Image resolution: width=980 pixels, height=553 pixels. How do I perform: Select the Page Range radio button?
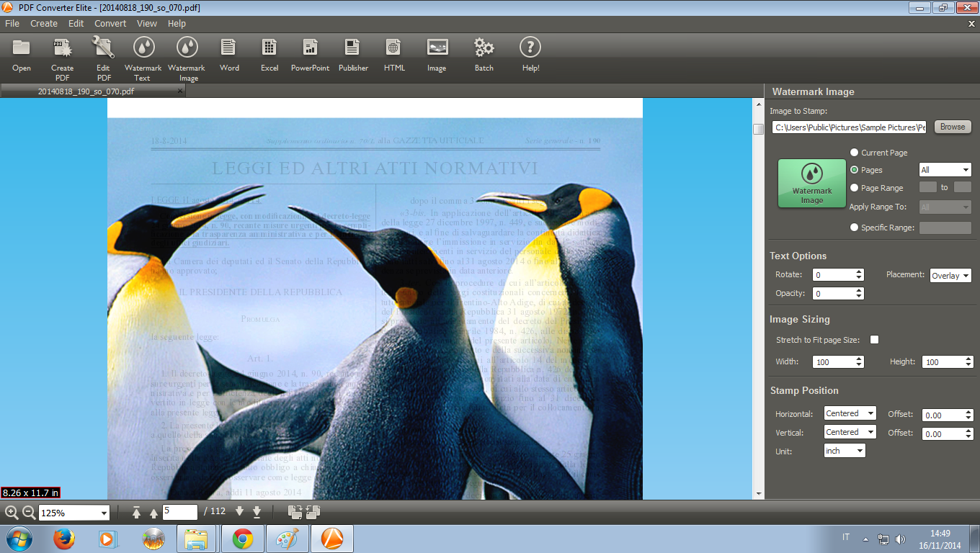[855, 187]
